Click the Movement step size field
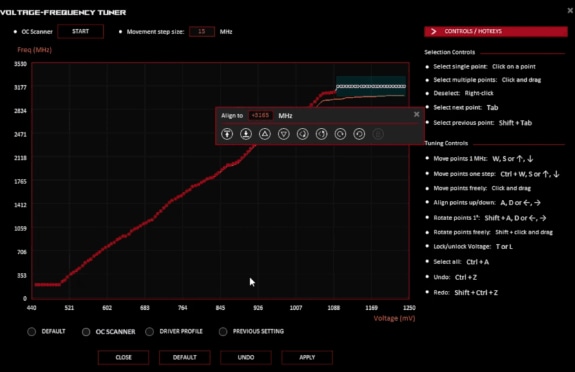Screen dimensions: 575x372 [202, 32]
